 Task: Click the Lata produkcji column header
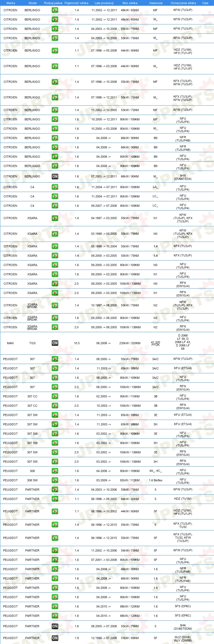click(104, 3)
